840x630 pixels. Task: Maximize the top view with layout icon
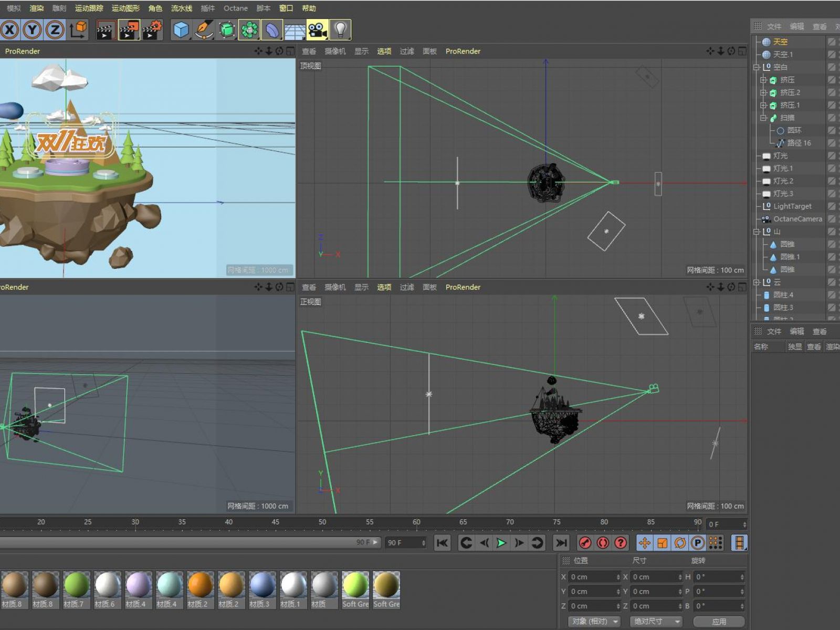pos(742,51)
